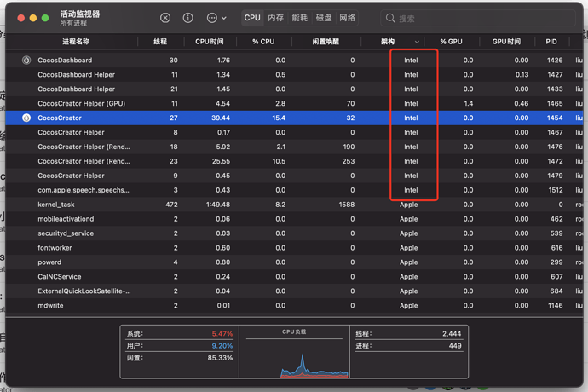Screen dimensions: 588x392
Task: Switch to the 内存 tab
Action: point(275,18)
